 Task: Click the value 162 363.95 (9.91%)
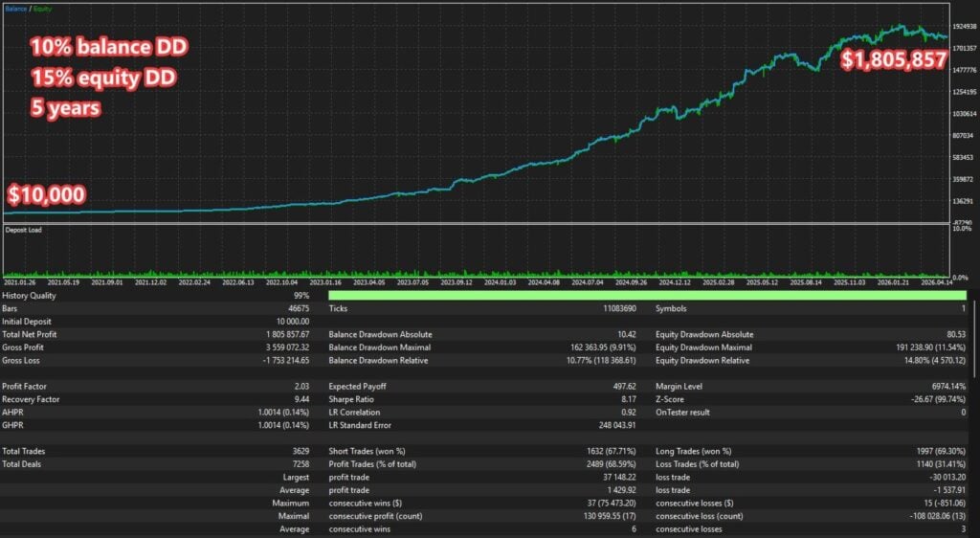603,347
